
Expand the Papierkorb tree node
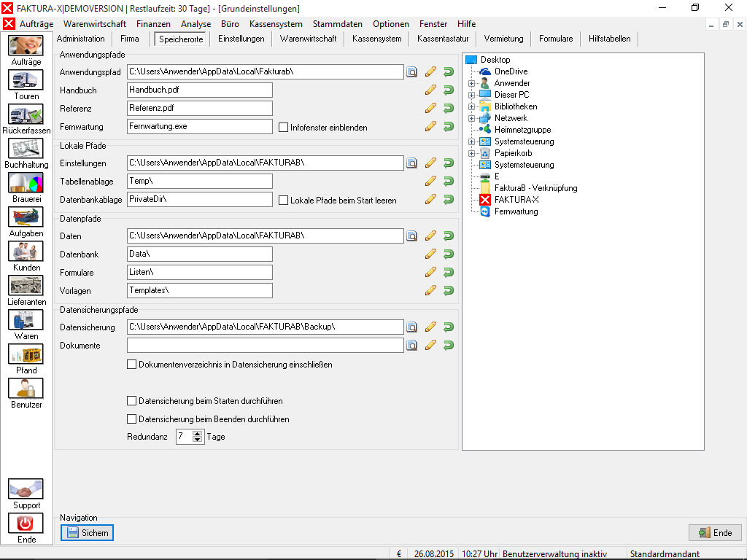click(x=472, y=153)
